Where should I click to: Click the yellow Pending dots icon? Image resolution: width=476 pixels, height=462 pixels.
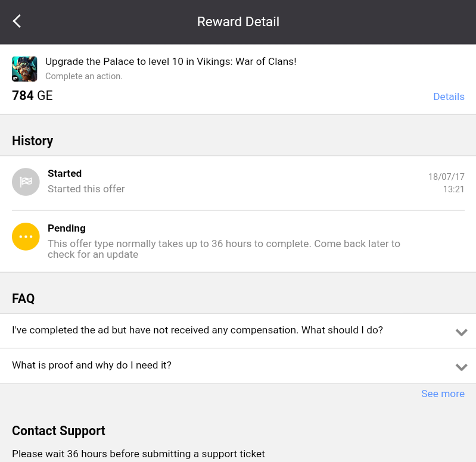click(26, 236)
